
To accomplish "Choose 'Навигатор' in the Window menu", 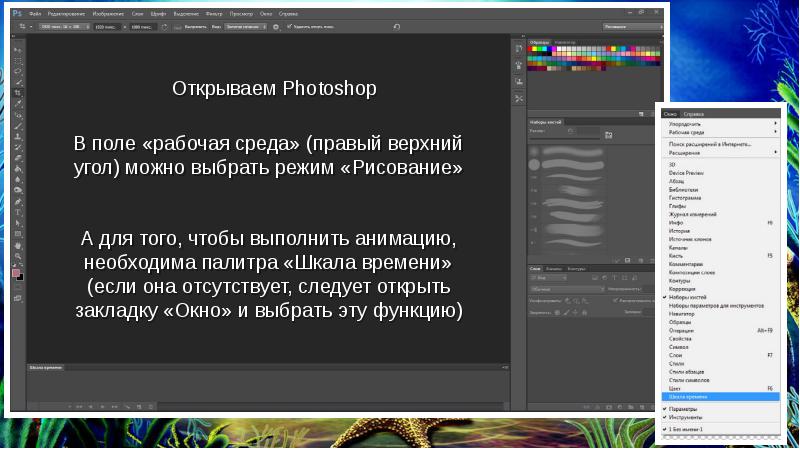I will 721,314.
